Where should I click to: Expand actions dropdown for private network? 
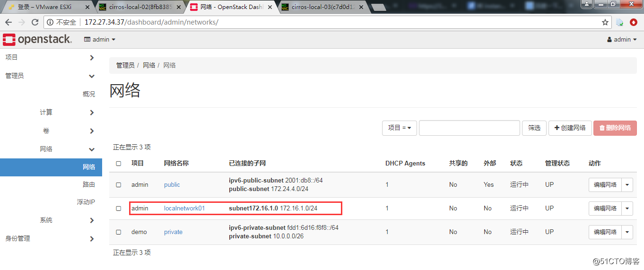coord(627,232)
